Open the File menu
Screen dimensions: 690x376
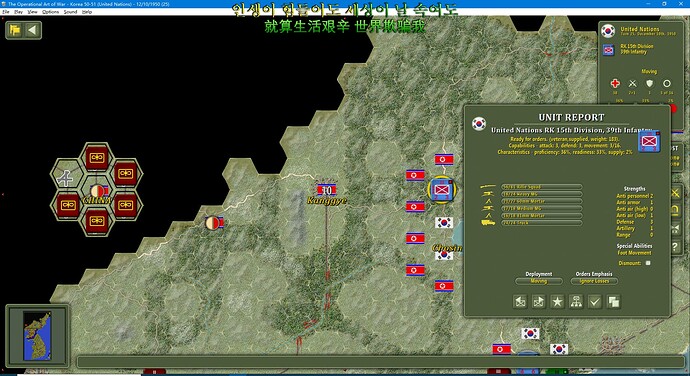click(x=6, y=12)
